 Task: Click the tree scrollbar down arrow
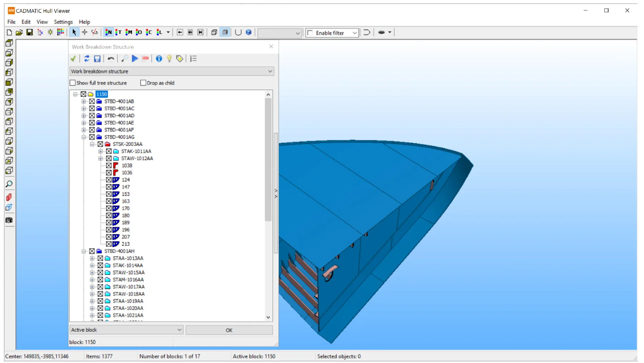(268, 317)
